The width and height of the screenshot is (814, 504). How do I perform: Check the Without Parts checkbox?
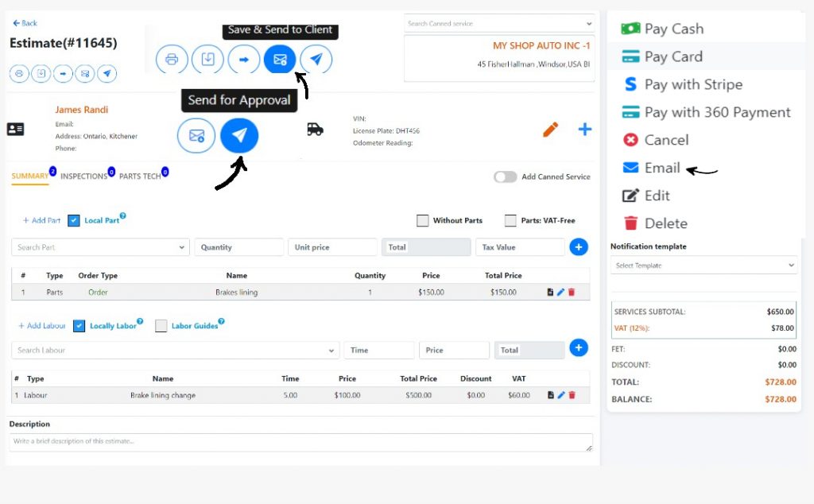pos(423,220)
